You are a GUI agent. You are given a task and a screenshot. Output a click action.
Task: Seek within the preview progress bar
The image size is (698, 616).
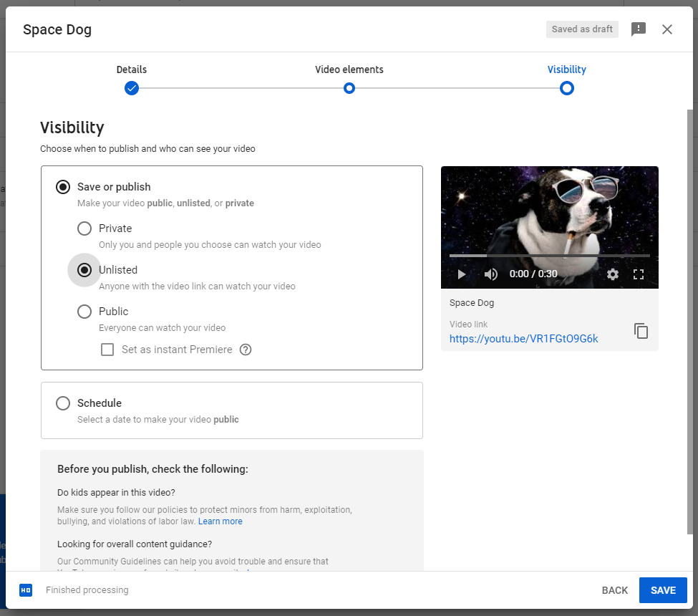(549, 256)
